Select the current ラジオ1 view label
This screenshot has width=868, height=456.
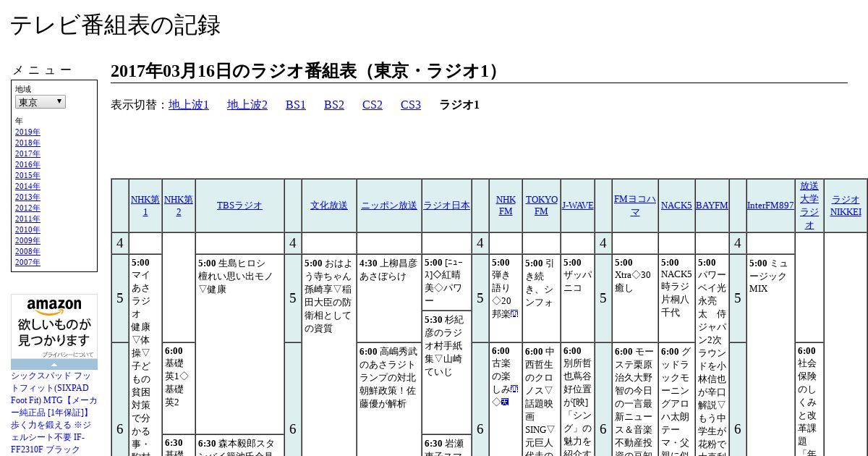click(x=459, y=105)
